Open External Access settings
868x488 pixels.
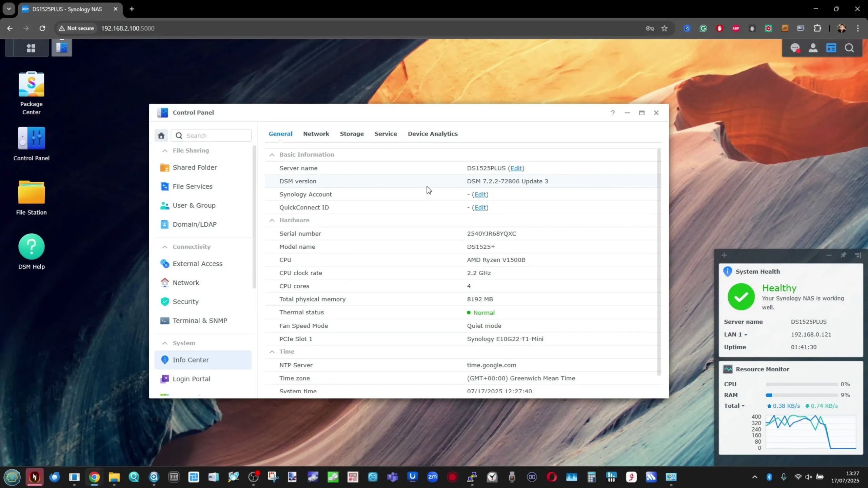(x=203, y=264)
